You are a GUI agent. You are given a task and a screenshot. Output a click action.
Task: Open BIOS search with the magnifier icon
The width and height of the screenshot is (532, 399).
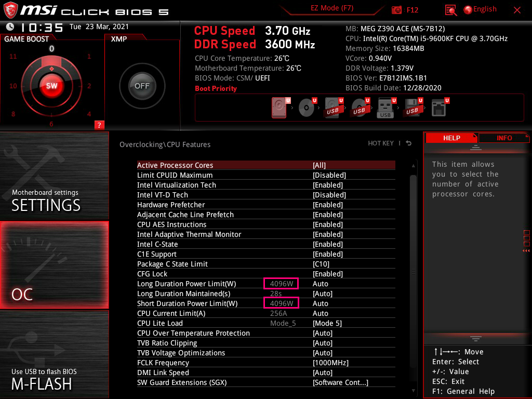coord(451,10)
